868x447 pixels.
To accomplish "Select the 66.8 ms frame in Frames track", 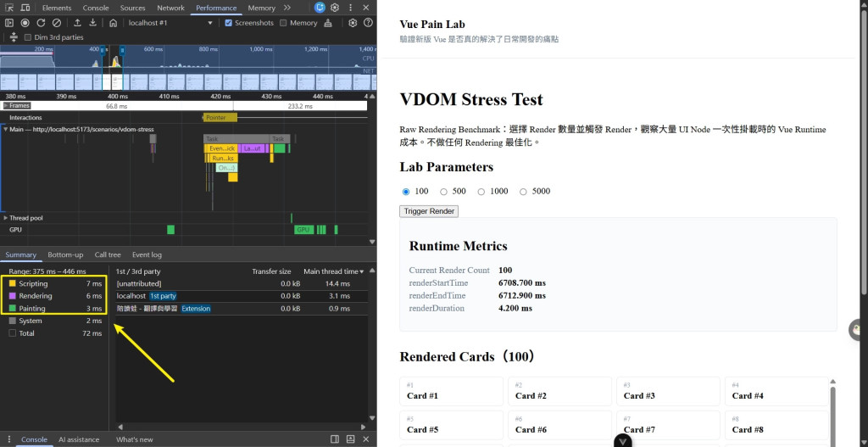I will pyautogui.click(x=116, y=105).
